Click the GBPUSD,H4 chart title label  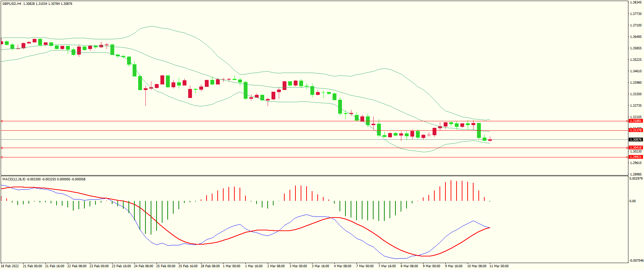(12, 4)
